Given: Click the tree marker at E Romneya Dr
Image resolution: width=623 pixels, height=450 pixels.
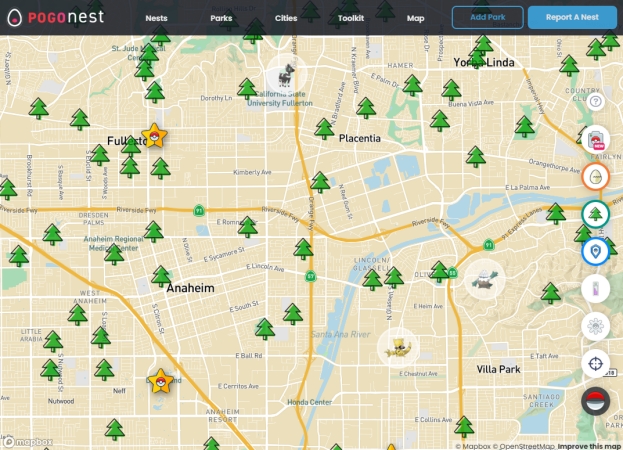Looking at the screenshot, I should pyautogui.click(x=248, y=227).
